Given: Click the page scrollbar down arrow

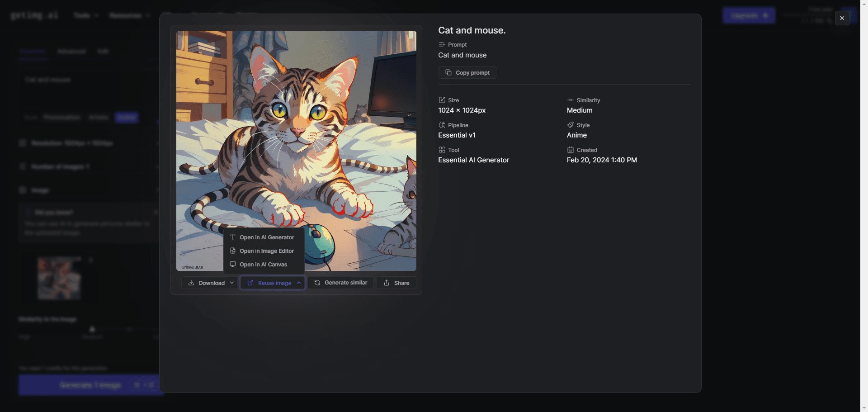Looking at the screenshot, I should pos(864,408).
